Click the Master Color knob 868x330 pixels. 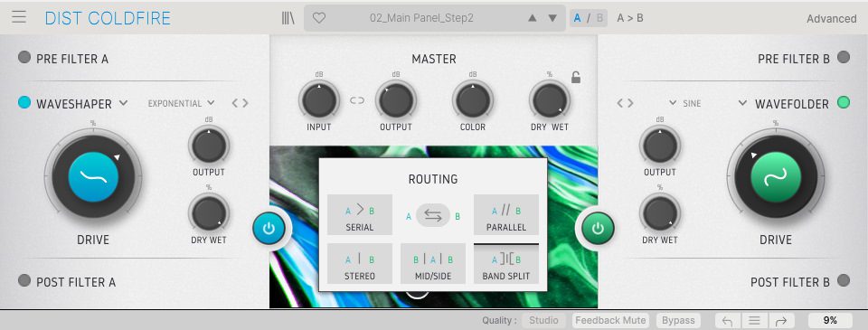point(473,100)
